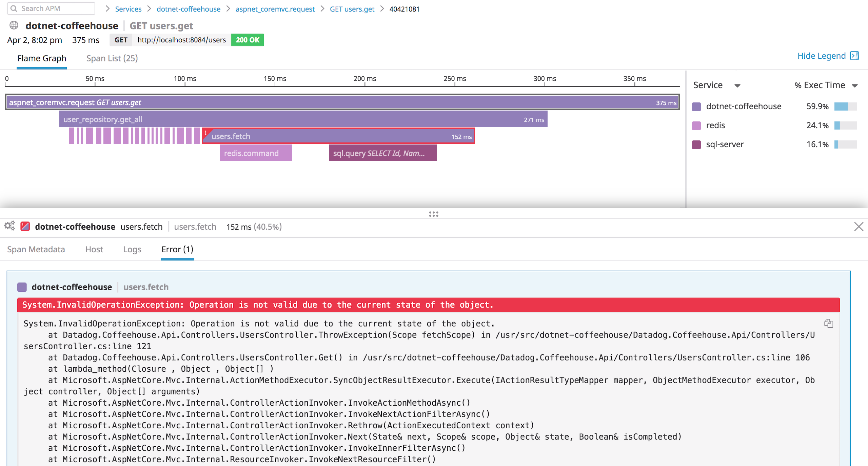Switch to the Logs tab
This screenshot has height=466, width=868.
pyautogui.click(x=132, y=249)
